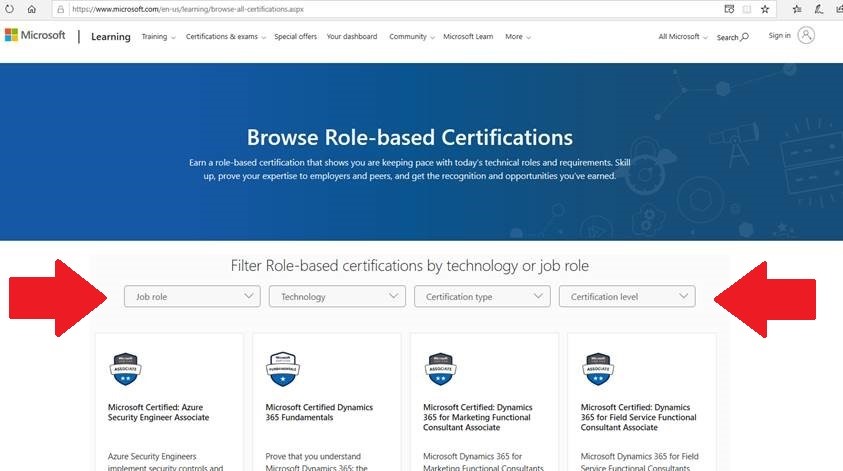Go to browser home icon
Screen dimensions: 843x471
pos(32,9)
